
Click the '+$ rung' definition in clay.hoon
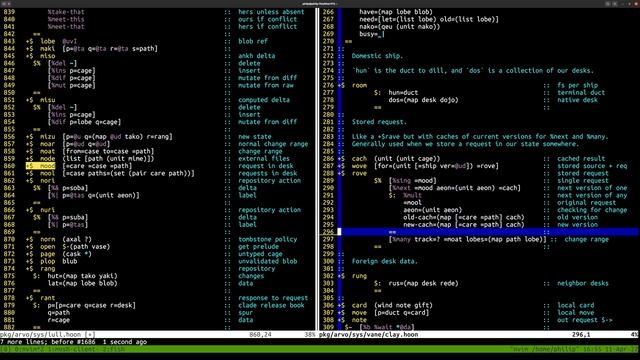click(352, 276)
